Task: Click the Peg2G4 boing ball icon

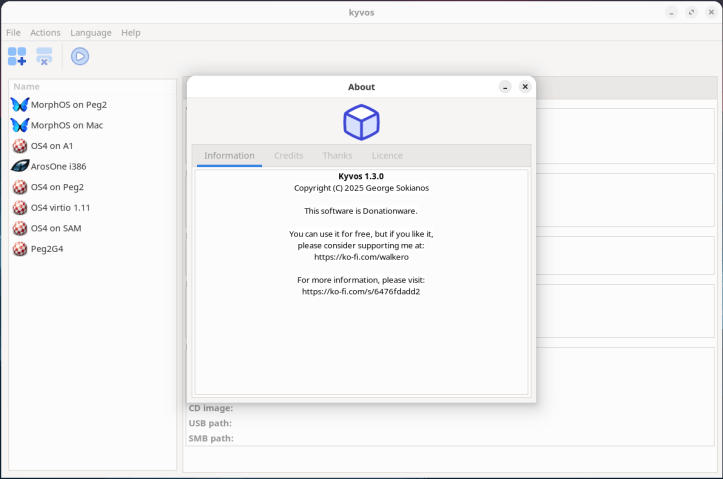Action: (19, 249)
